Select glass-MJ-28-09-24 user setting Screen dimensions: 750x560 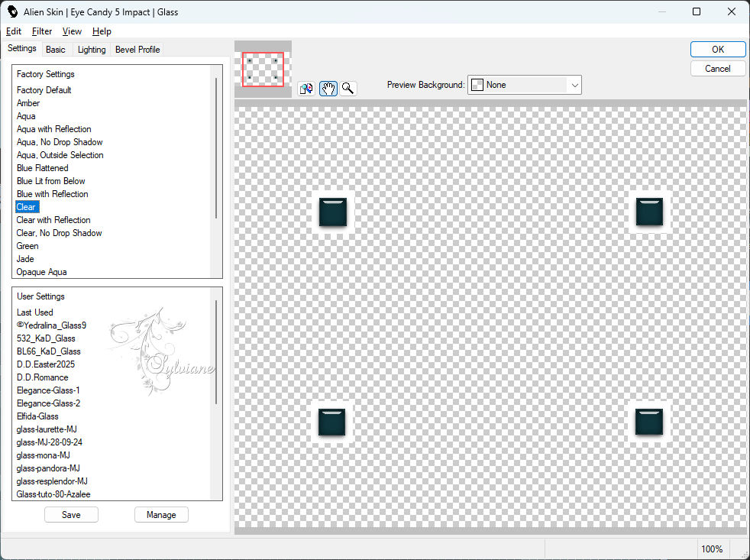coord(50,442)
